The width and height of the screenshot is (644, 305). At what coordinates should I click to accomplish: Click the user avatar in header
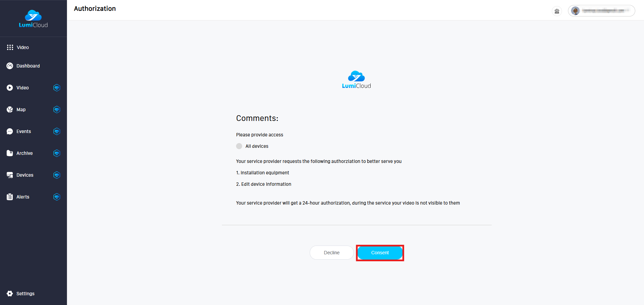575,11
